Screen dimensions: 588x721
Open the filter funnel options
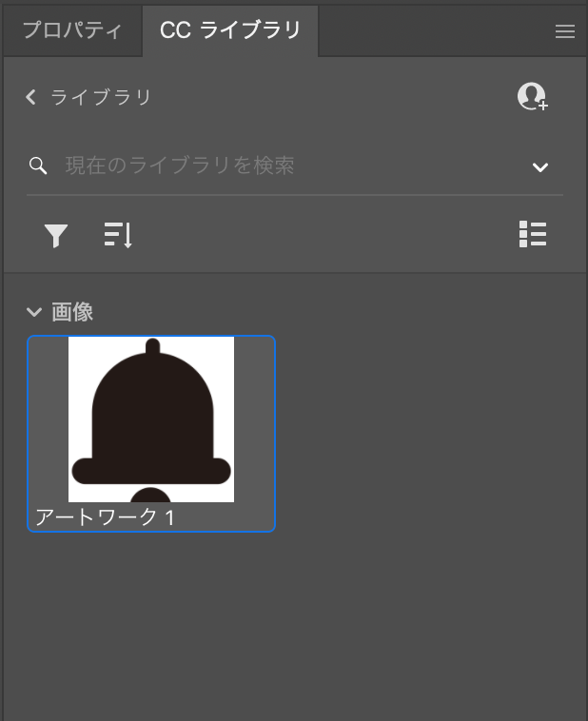[x=56, y=236]
